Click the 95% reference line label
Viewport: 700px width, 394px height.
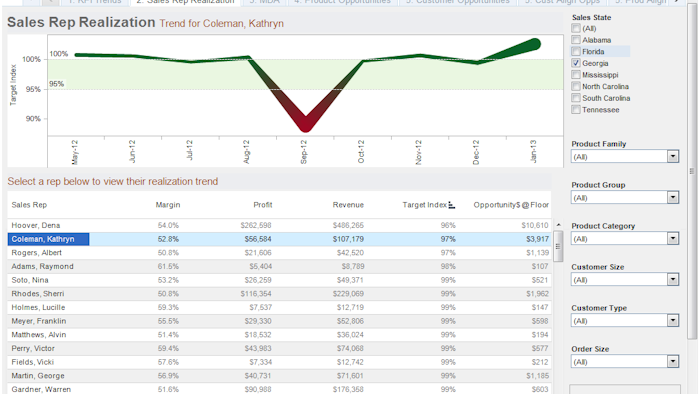point(56,84)
